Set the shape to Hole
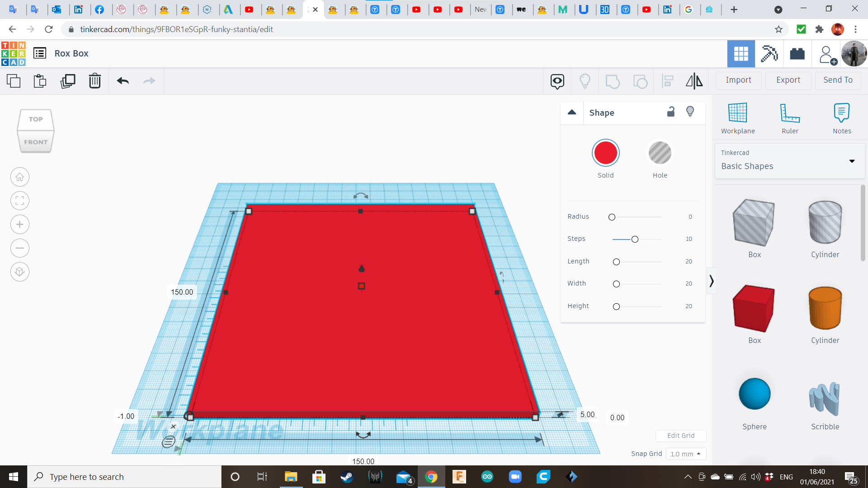Viewport: 868px width, 488px height. tap(660, 153)
